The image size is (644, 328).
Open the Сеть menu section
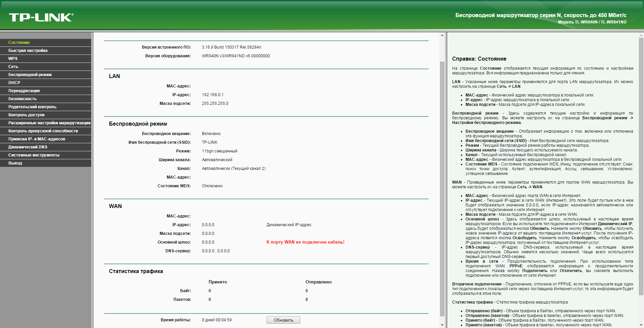46,67
